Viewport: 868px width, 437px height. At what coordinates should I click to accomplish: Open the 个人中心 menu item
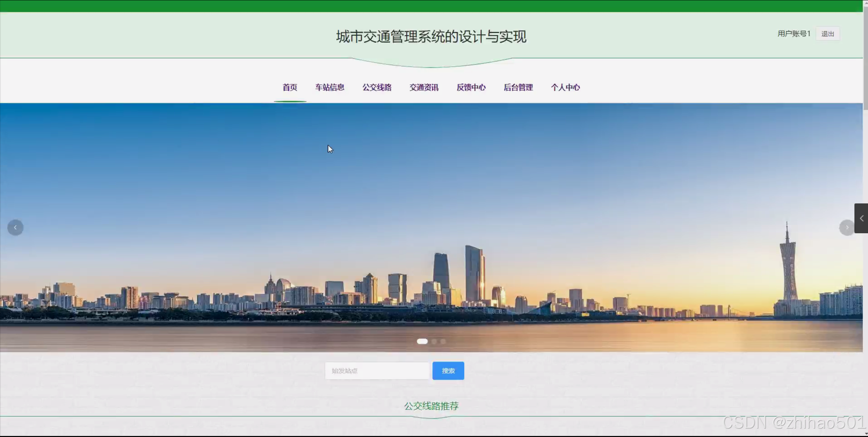(x=565, y=87)
